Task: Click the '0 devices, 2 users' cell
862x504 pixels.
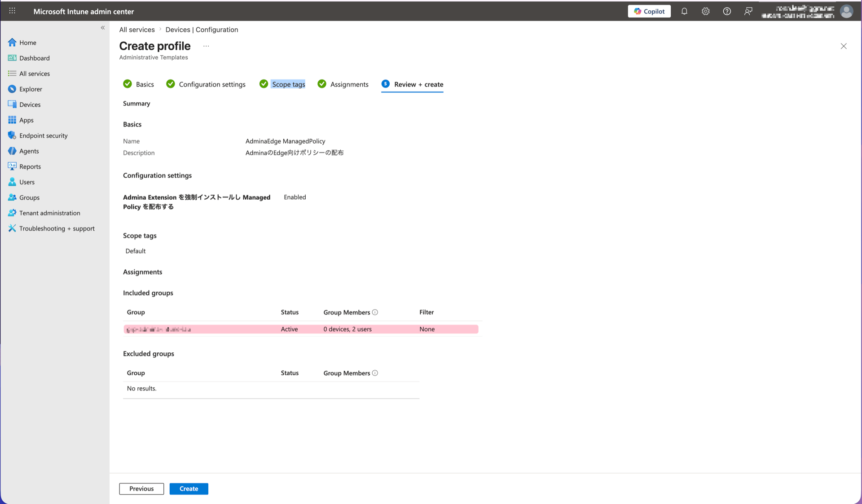Action: [x=347, y=329]
